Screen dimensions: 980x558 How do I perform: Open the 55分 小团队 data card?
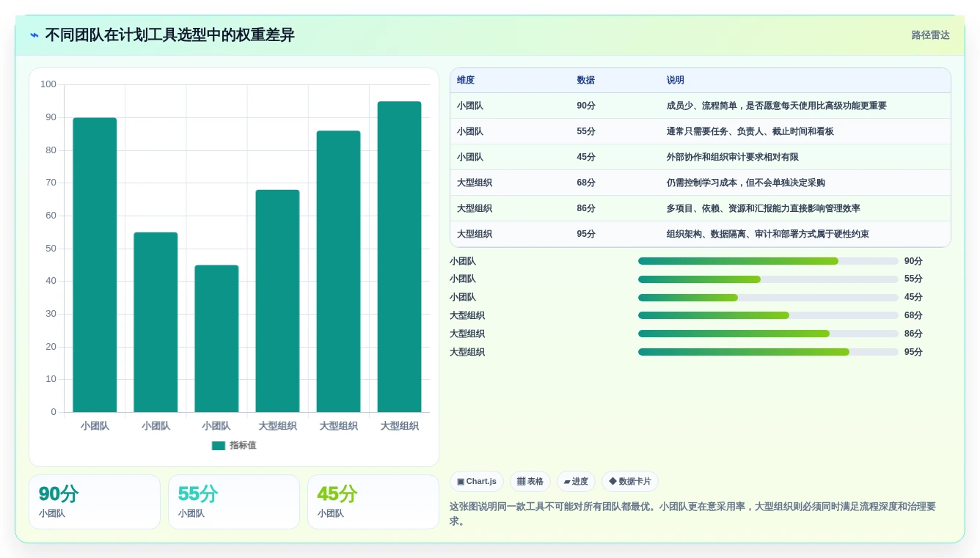click(x=234, y=502)
